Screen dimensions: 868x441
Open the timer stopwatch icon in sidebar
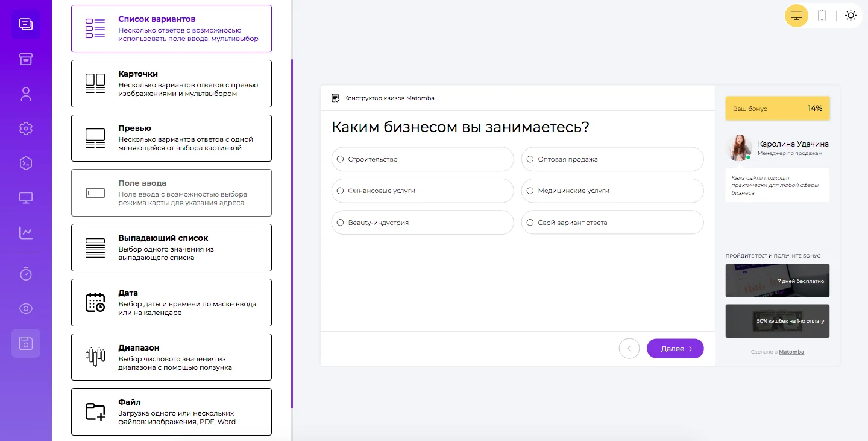coord(26,274)
